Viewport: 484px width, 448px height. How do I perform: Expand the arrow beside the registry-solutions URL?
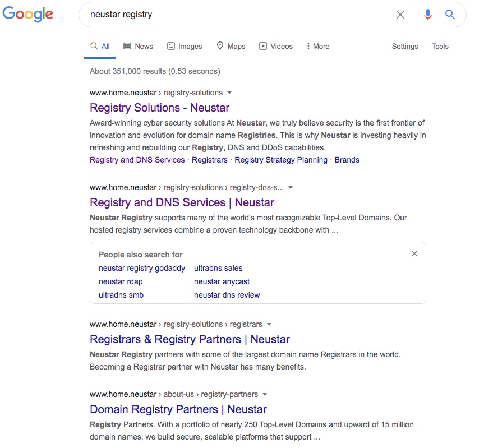(x=229, y=93)
